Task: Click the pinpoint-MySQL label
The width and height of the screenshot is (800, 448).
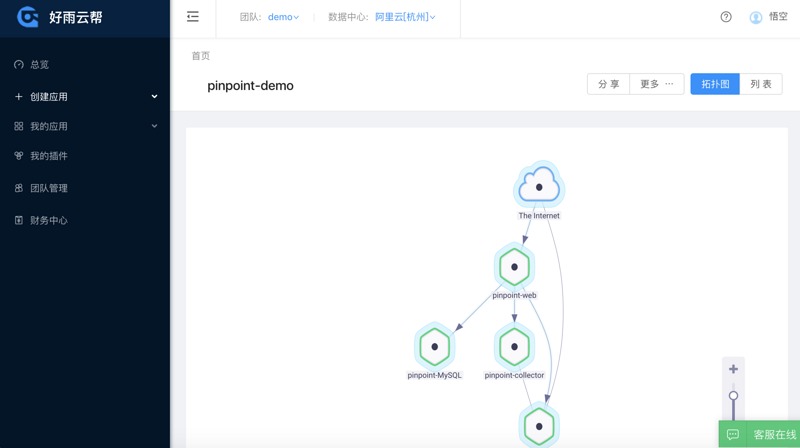Action: point(435,375)
